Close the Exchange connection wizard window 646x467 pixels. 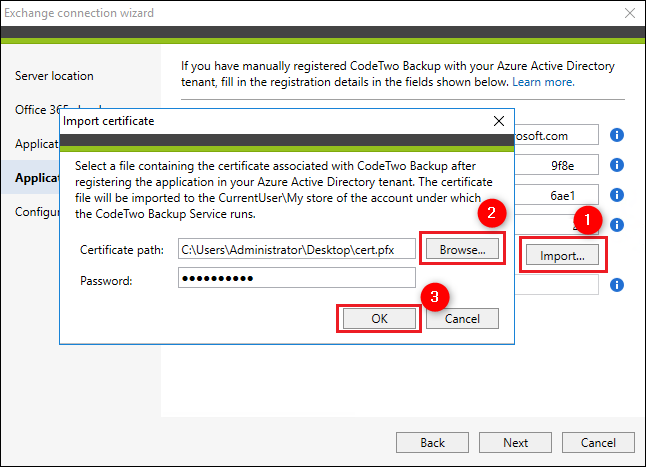pos(630,13)
